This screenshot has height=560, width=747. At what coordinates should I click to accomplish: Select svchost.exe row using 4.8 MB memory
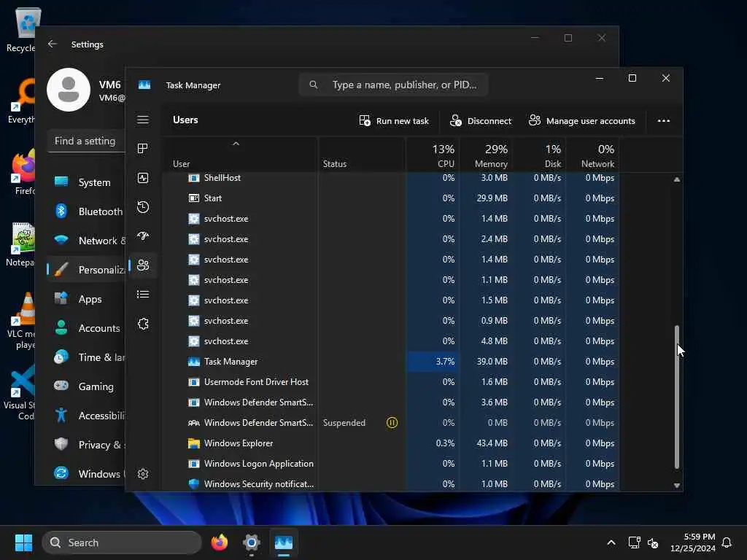391,341
